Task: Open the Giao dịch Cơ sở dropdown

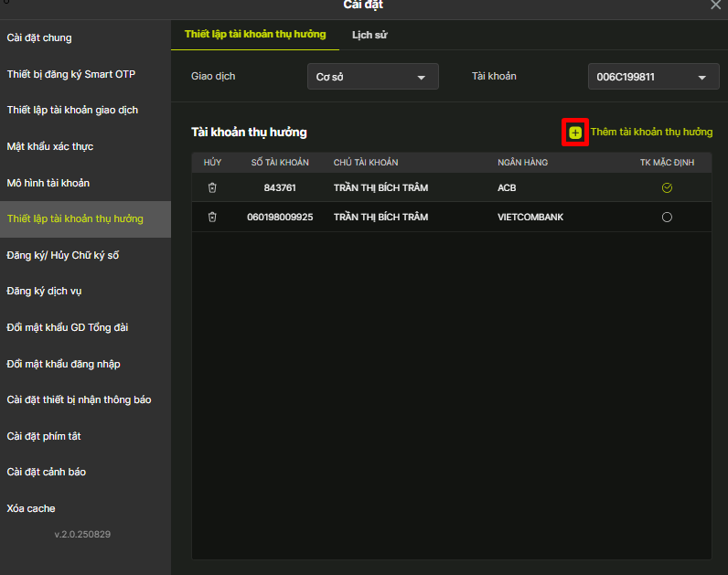Action: point(372,77)
